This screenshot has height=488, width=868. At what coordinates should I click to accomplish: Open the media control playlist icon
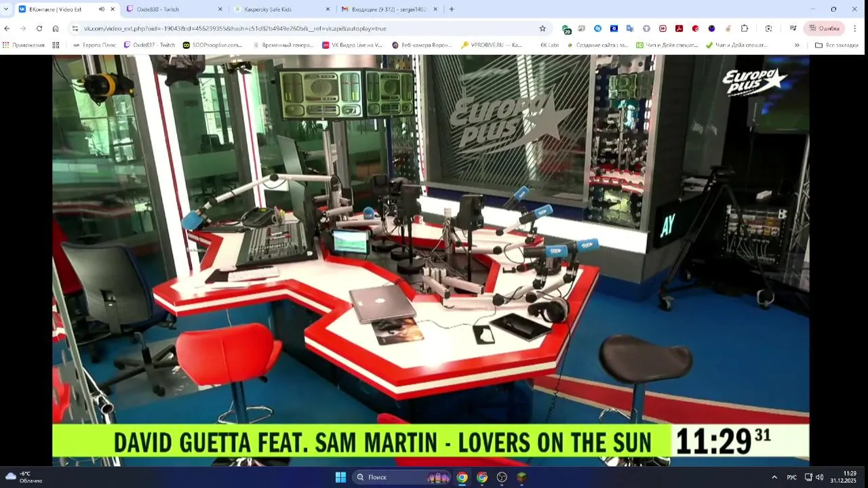793,28
